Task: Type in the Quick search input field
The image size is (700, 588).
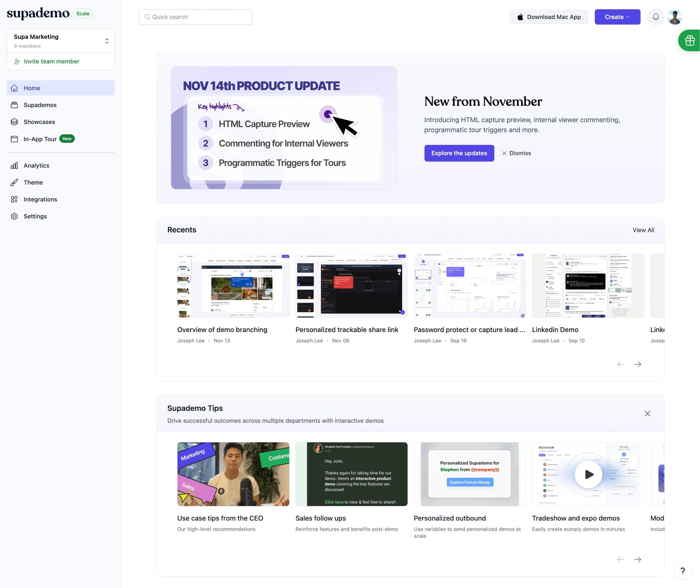Action: tap(195, 16)
